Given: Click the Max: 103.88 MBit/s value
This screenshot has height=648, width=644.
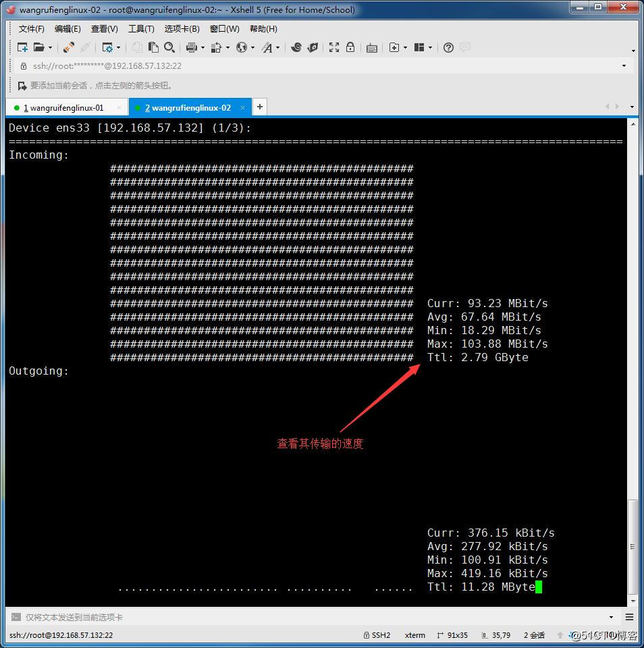Looking at the screenshot, I should pos(488,344).
